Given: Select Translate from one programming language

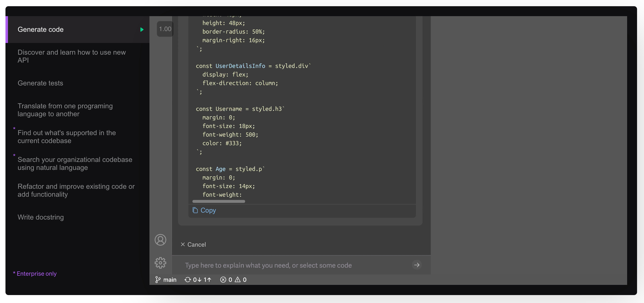Looking at the screenshot, I should coord(65,110).
